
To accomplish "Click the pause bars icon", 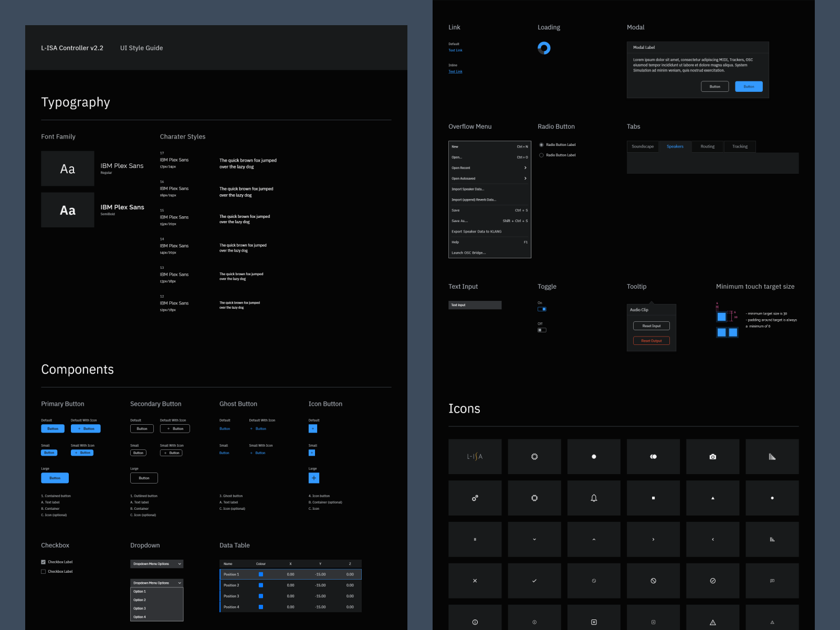I will 475,539.
